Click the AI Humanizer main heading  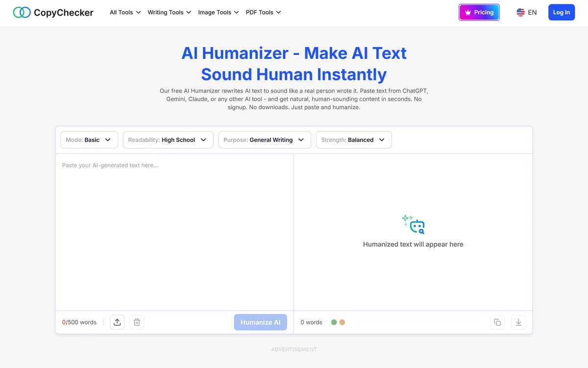coord(294,64)
